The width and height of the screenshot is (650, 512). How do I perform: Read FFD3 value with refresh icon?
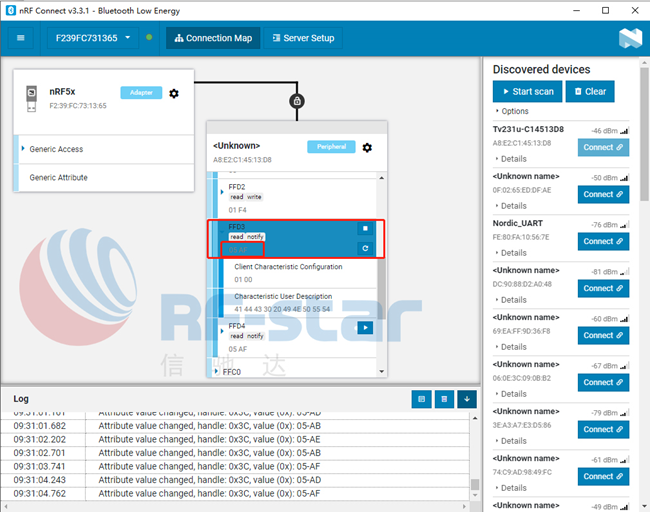coord(365,248)
